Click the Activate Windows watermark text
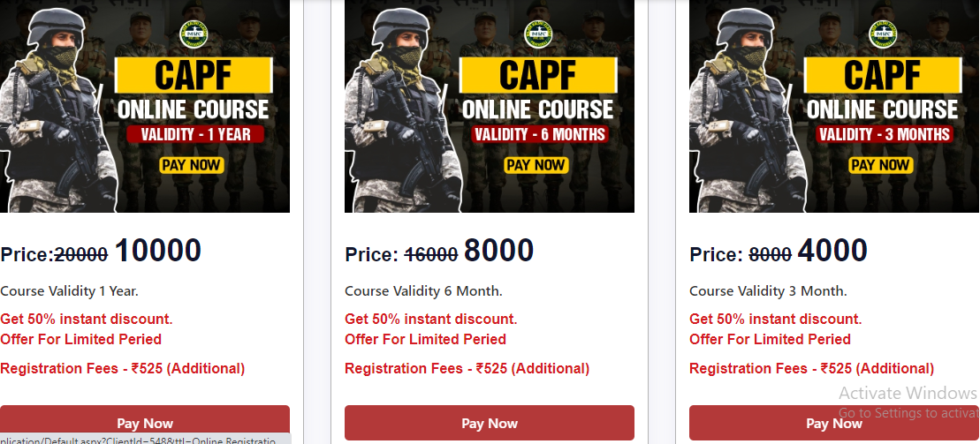980x444 pixels. click(908, 393)
